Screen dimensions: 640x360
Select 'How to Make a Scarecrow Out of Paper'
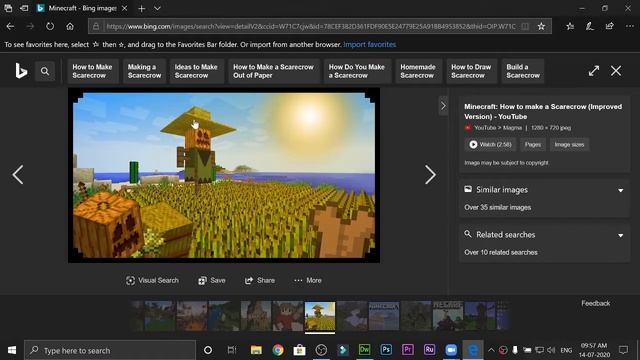tap(273, 71)
